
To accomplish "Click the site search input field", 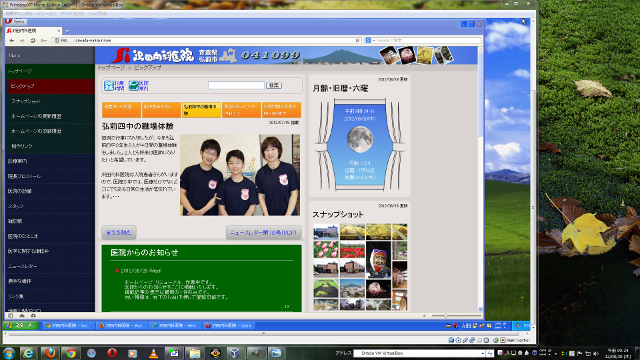I will pyautogui.click(x=236, y=85).
